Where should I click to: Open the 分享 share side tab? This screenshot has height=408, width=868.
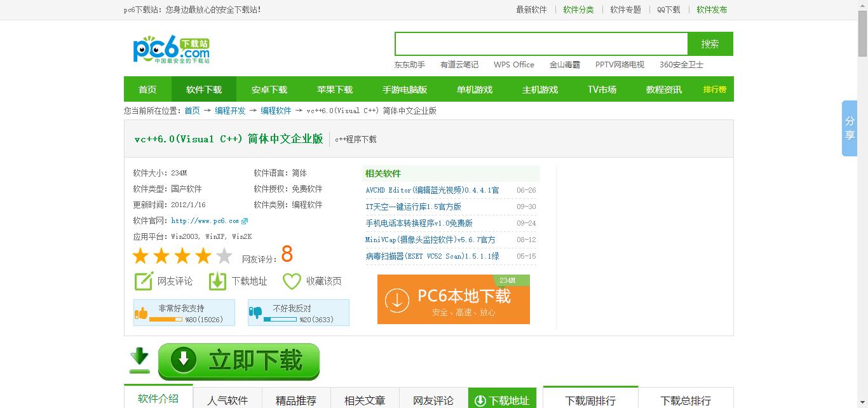(850, 128)
